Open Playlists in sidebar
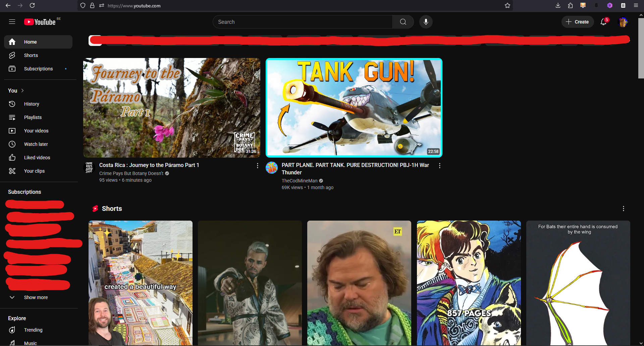 [38, 117]
